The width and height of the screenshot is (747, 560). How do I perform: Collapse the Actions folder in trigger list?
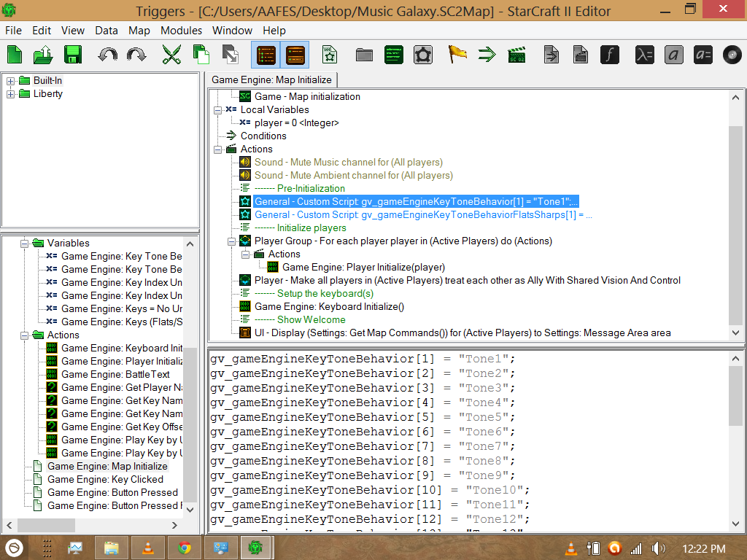pos(24,335)
